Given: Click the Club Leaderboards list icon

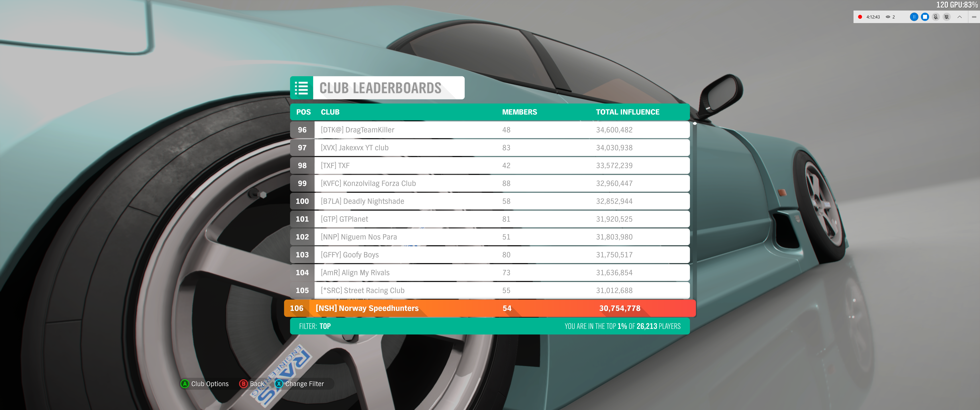Looking at the screenshot, I should 301,88.
